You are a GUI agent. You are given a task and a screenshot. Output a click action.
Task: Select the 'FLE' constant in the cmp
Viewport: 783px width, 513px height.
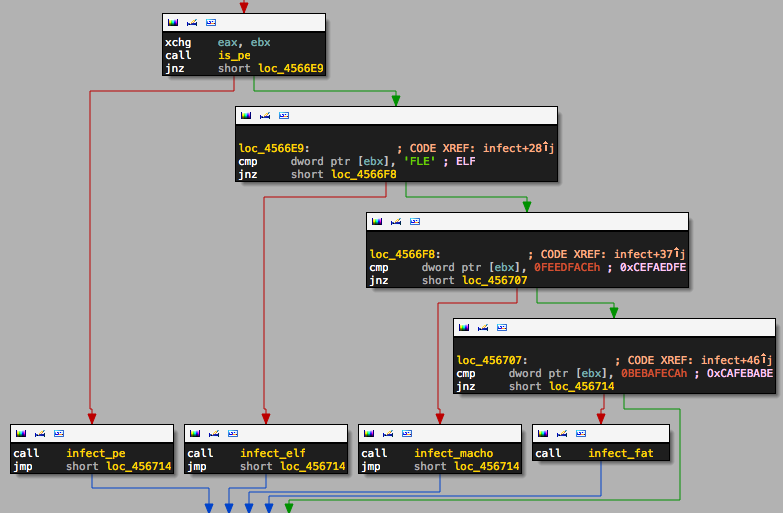click(419, 161)
